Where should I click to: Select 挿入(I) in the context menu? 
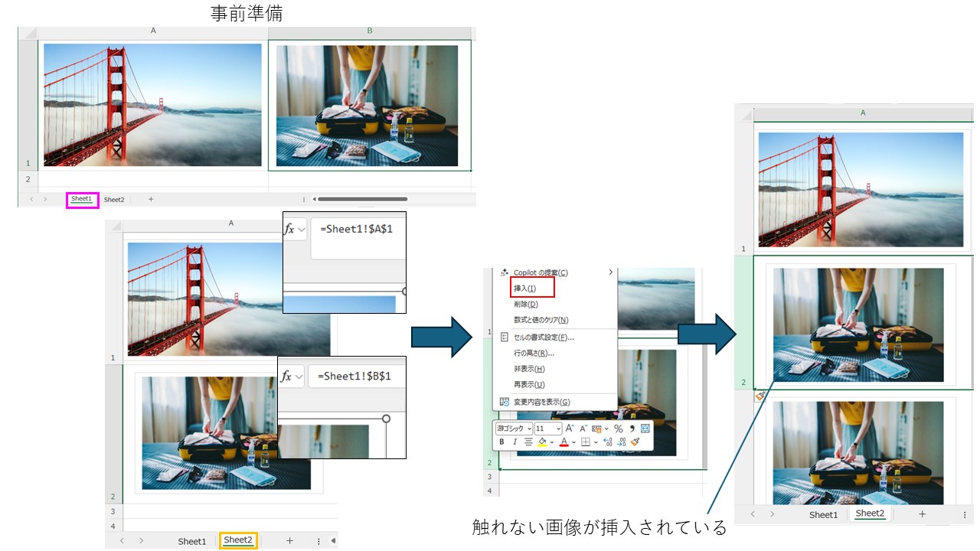(x=525, y=289)
